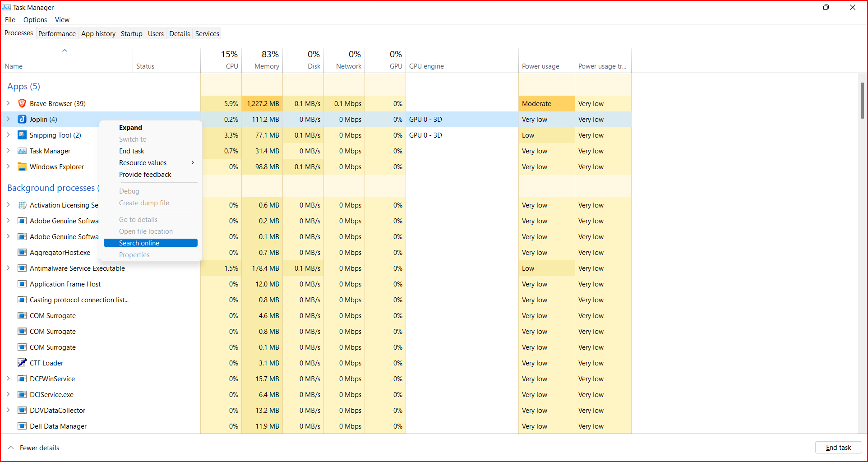This screenshot has width=868, height=462.
Task: Sort by the Disk column header
Action: coord(303,60)
